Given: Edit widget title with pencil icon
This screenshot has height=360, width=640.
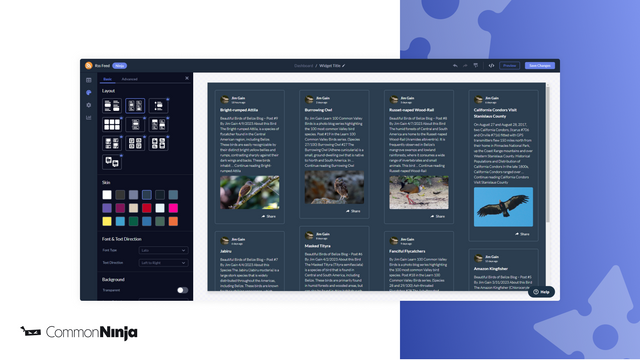Looking at the screenshot, I should [x=344, y=66].
